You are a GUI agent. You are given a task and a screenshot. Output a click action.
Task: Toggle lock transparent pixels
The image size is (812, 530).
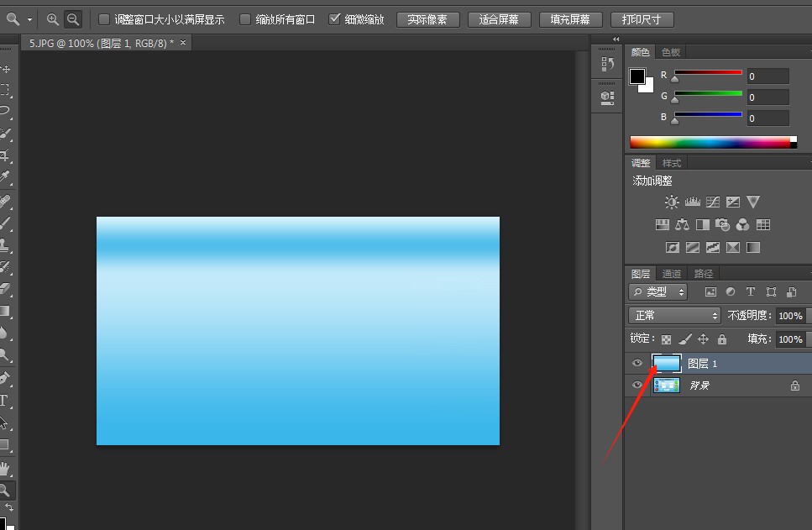point(667,339)
